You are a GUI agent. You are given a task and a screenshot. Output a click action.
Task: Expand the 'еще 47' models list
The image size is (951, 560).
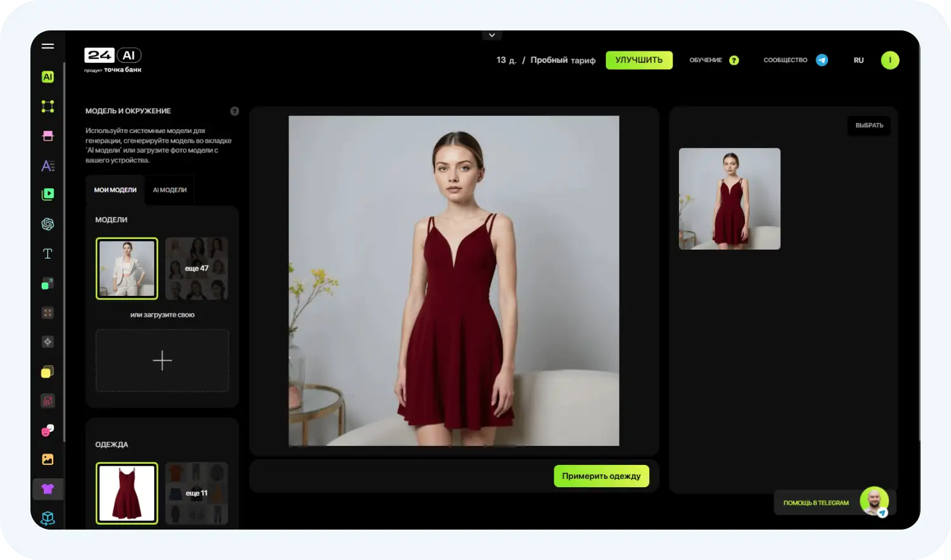coord(197,269)
